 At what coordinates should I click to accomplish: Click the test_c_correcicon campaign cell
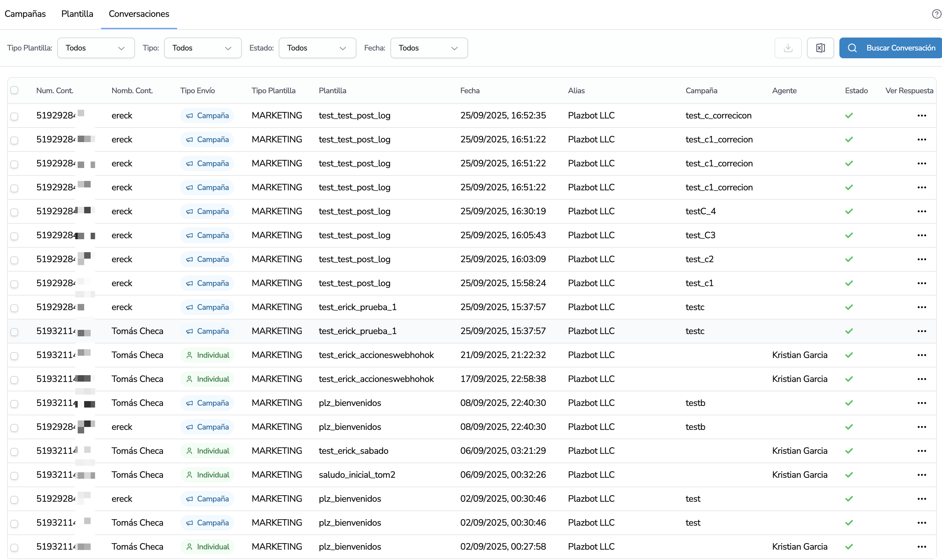pyautogui.click(x=718, y=116)
